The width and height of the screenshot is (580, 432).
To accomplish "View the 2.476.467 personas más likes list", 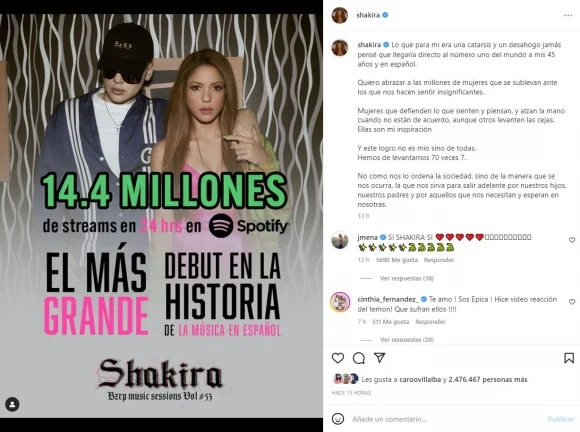I will click(x=488, y=379).
